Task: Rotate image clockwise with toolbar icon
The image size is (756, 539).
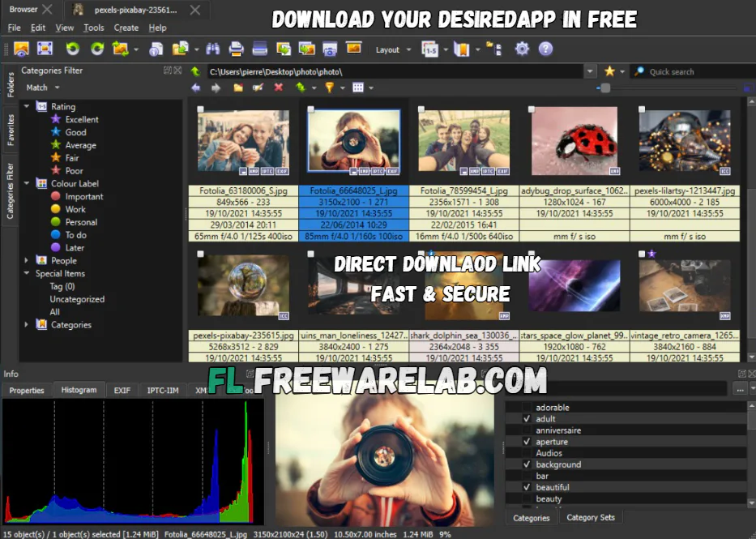Action: (97, 49)
